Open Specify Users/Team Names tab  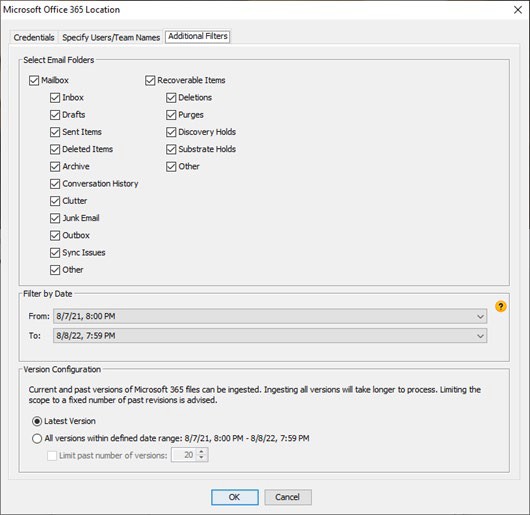[111, 38]
